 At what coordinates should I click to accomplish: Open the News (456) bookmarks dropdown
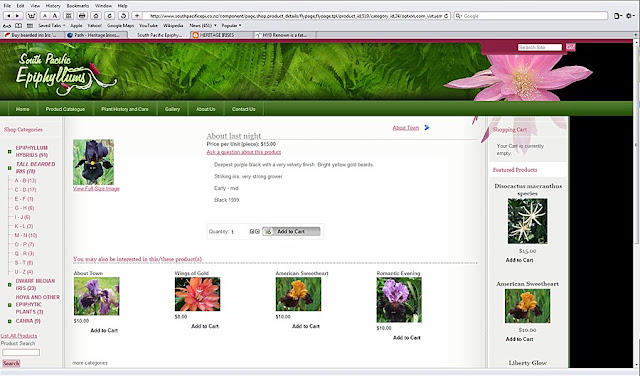tap(203, 25)
